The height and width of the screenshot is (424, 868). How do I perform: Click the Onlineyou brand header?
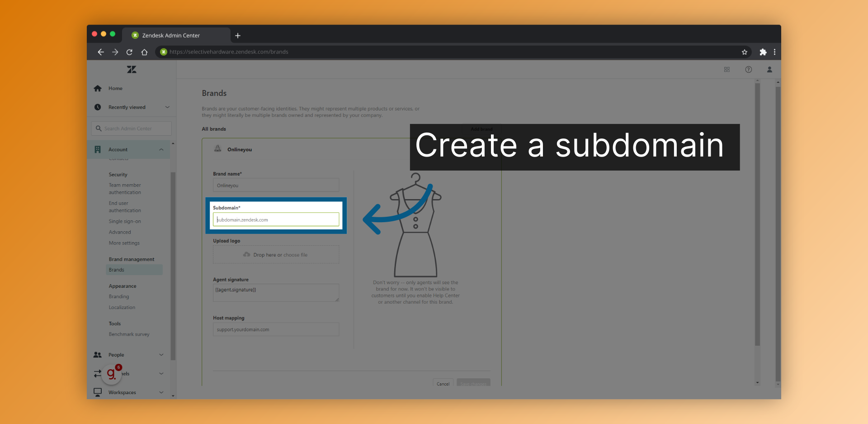[x=240, y=149]
